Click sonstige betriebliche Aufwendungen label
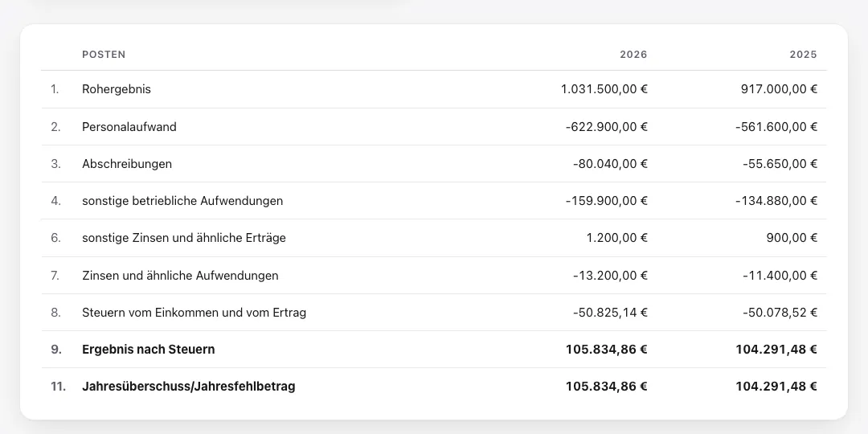 coord(182,201)
